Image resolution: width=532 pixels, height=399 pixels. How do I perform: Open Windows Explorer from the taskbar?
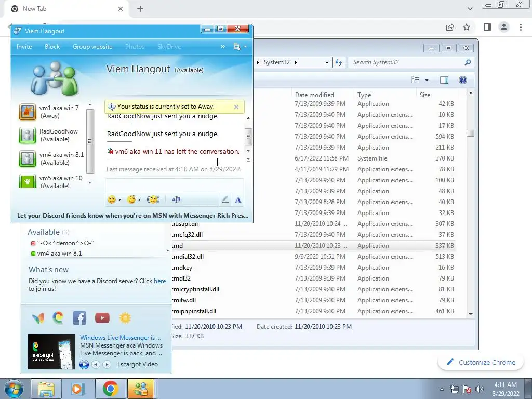46,389
